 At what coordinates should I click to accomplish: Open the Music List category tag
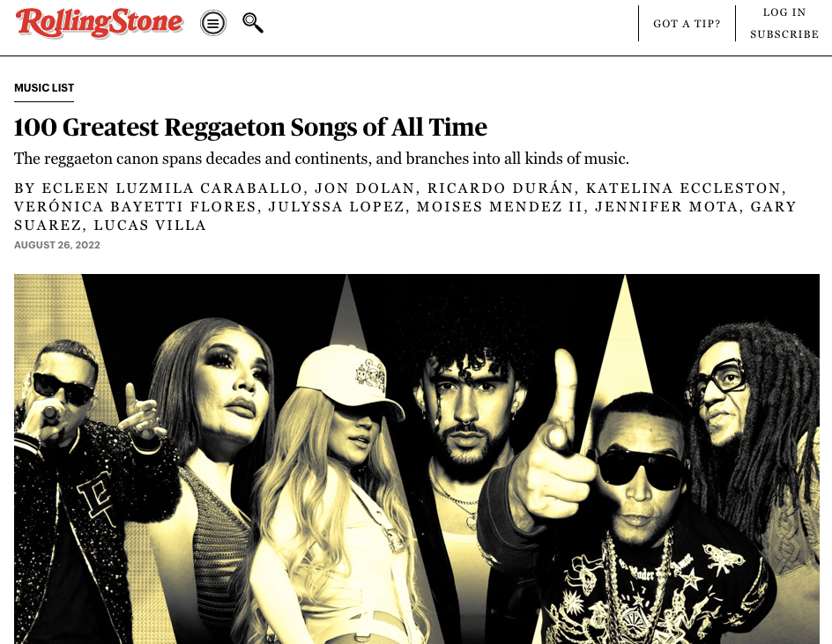click(44, 88)
